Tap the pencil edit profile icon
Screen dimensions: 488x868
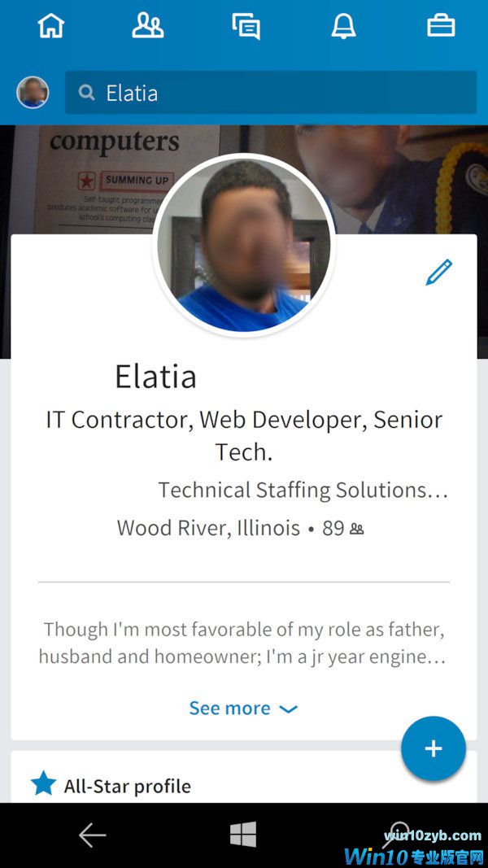(438, 273)
